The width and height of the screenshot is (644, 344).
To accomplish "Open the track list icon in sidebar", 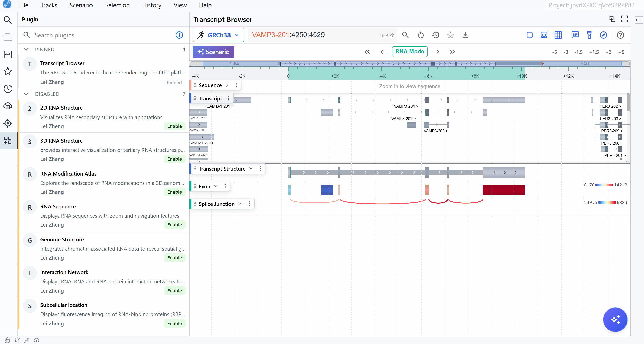I will point(8,37).
